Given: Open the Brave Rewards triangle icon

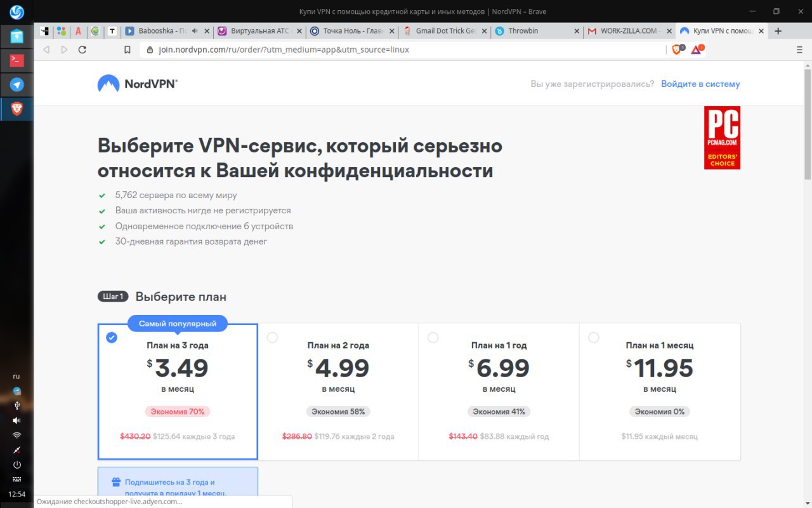Looking at the screenshot, I should coord(696,50).
